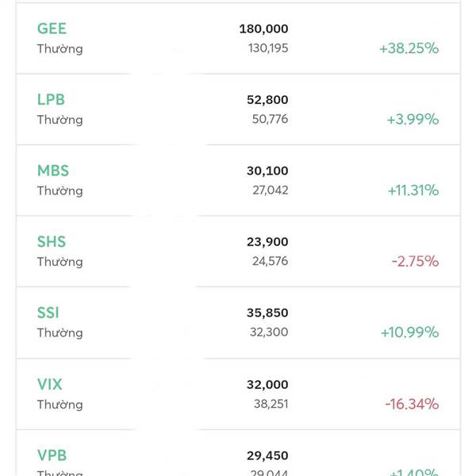
Task: Tap the SHS ticker symbol
Action: pos(52,242)
